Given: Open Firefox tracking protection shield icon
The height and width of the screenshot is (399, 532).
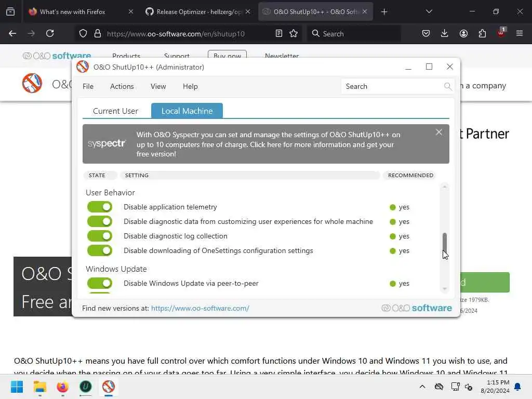Looking at the screenshot, I should point(83,33).
